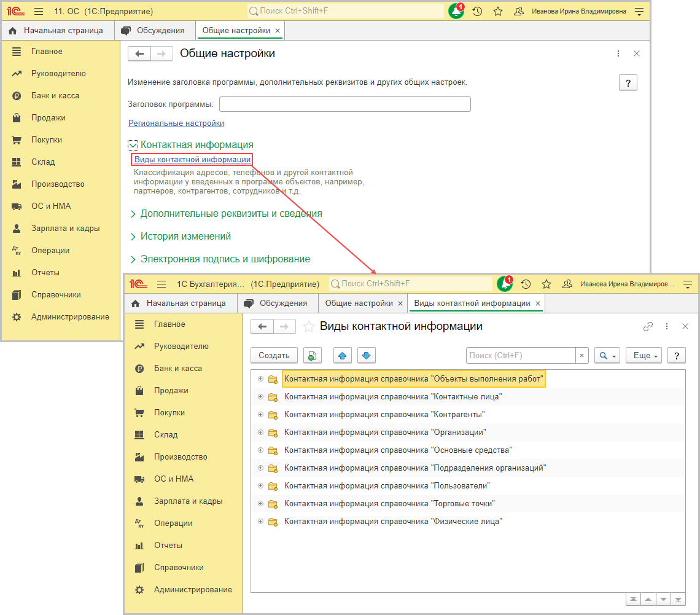Image resolution: width=700 pixels, height=615 pixels.
Task: Open favorites star in front window header
Action: [x=546, y=284]
